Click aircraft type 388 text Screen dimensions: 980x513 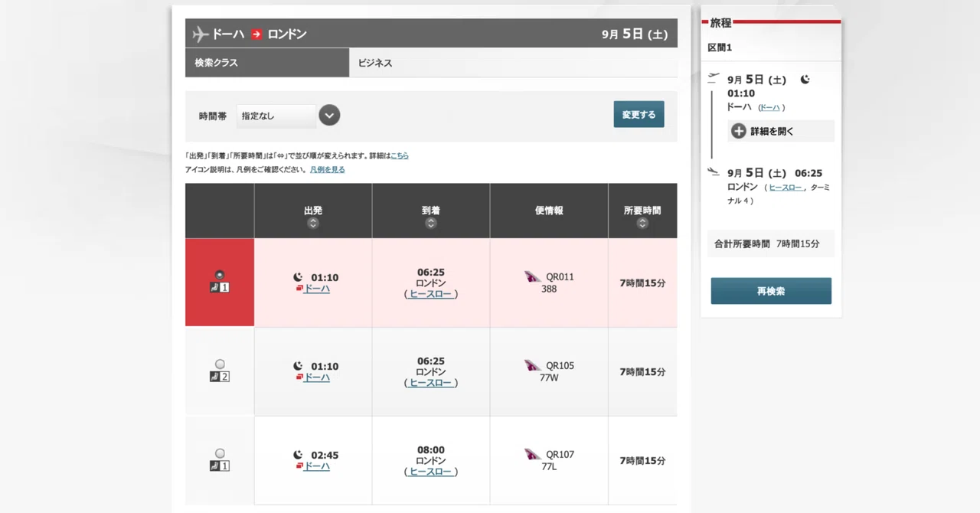[x=549, y=289]
